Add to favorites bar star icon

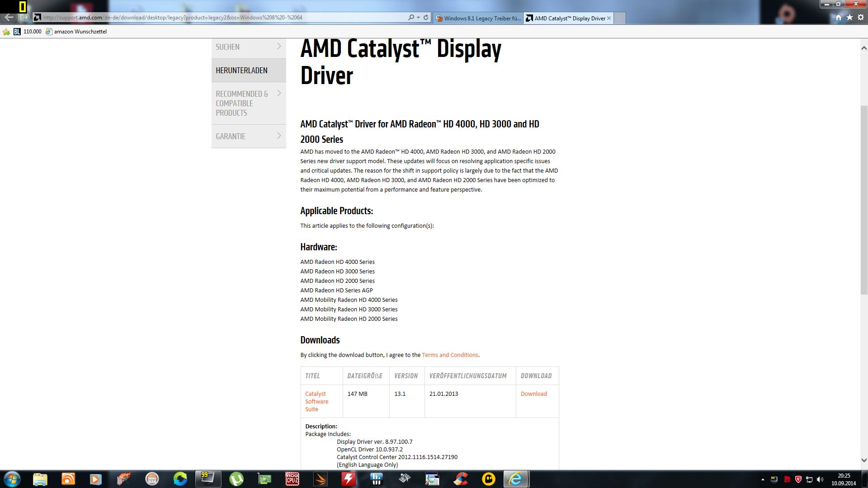[x=6, y=32]
